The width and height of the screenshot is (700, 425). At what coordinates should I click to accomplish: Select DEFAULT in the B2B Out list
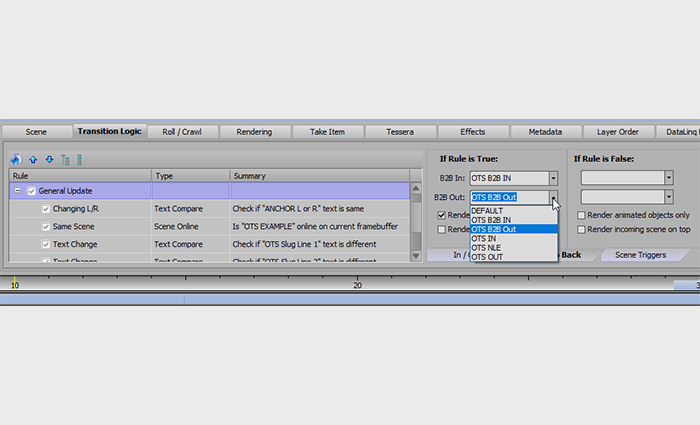(488, 211)
